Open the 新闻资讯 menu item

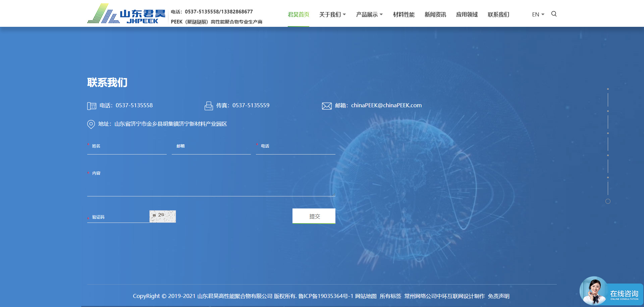click(x=435, y=14)
